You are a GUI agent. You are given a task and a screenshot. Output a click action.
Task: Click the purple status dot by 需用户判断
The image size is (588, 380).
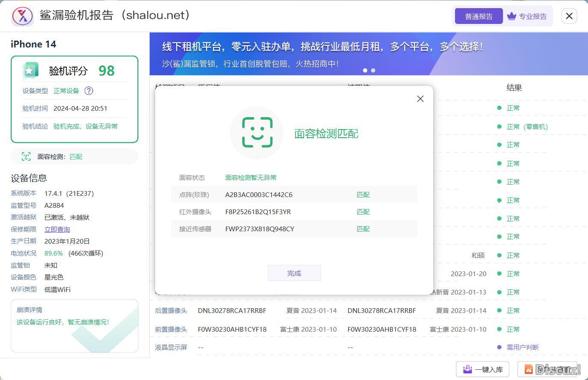pos(499,347)
